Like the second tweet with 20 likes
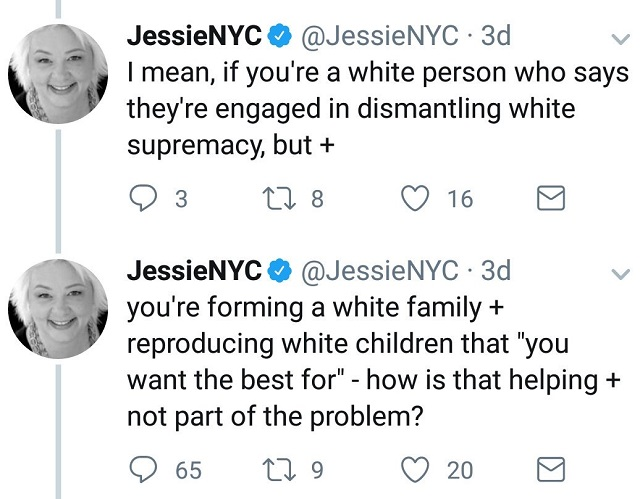Image resolution: width=640 pixels, height=499 pixels. (x=415, y=470)
